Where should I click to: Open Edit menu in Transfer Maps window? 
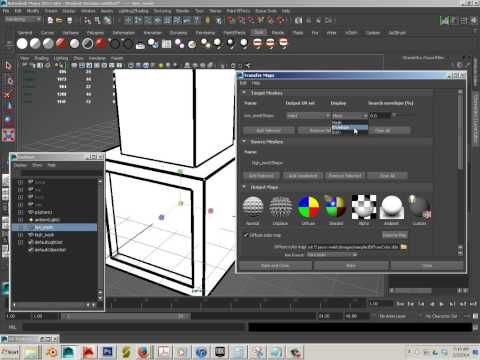243,83
